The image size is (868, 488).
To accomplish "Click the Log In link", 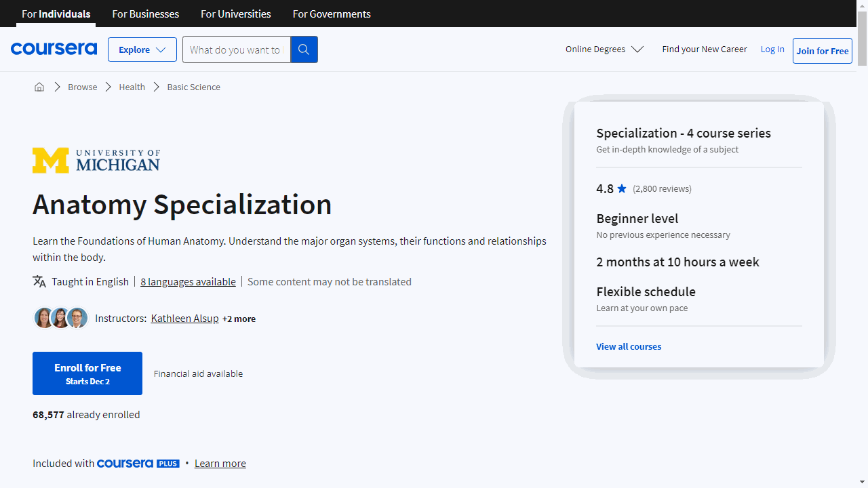I will coord(772,49).
